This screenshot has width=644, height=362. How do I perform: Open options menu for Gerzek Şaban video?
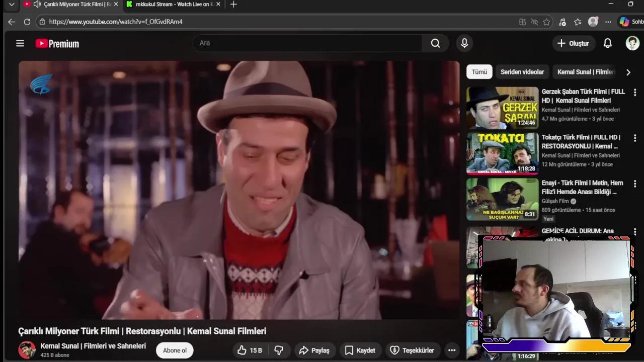635,93
